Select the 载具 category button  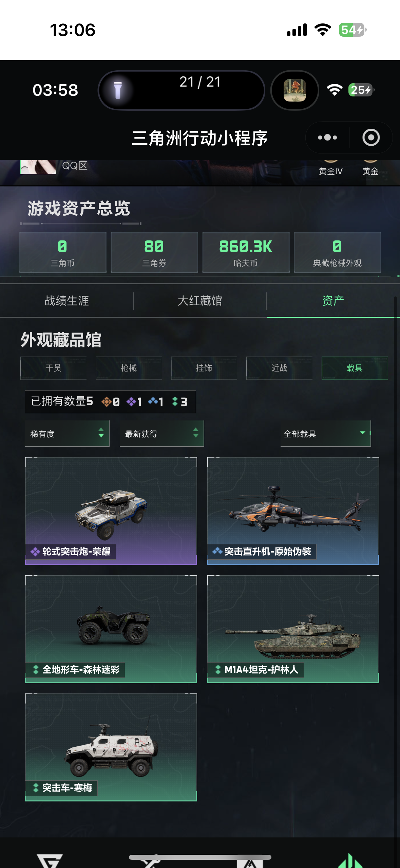[x=355, y=368]
